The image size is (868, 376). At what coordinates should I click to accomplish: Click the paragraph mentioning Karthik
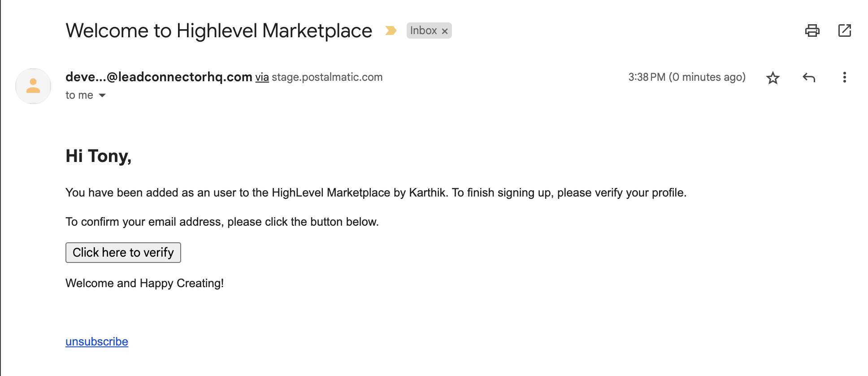(376, 192)
